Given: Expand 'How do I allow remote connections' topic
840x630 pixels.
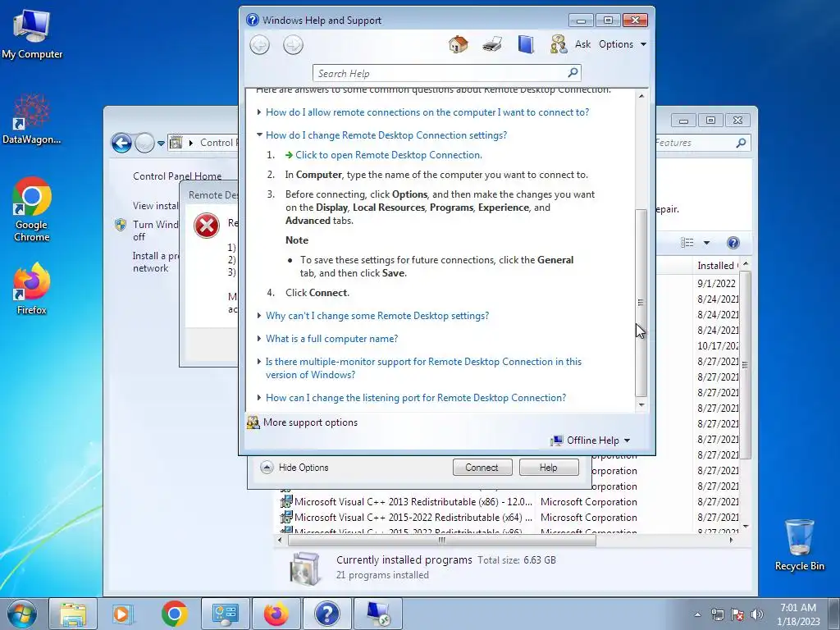Looking at the screenshot, I should [x=427, y=112].
